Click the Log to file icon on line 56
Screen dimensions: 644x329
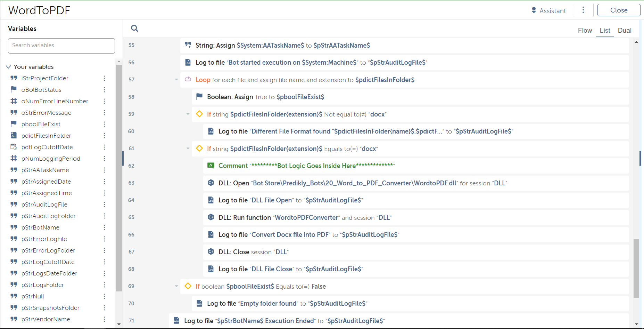click(x=188, y=62)
